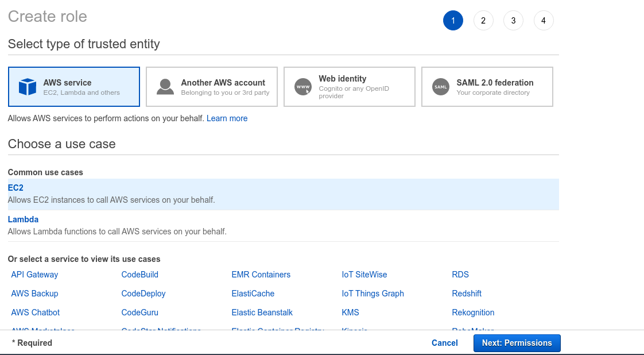Click the AWS service cube icon

(28, 87)
